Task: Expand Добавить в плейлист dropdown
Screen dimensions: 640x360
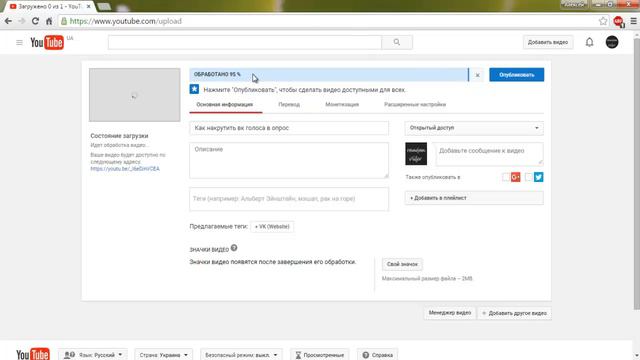Action: click(474, 198)
